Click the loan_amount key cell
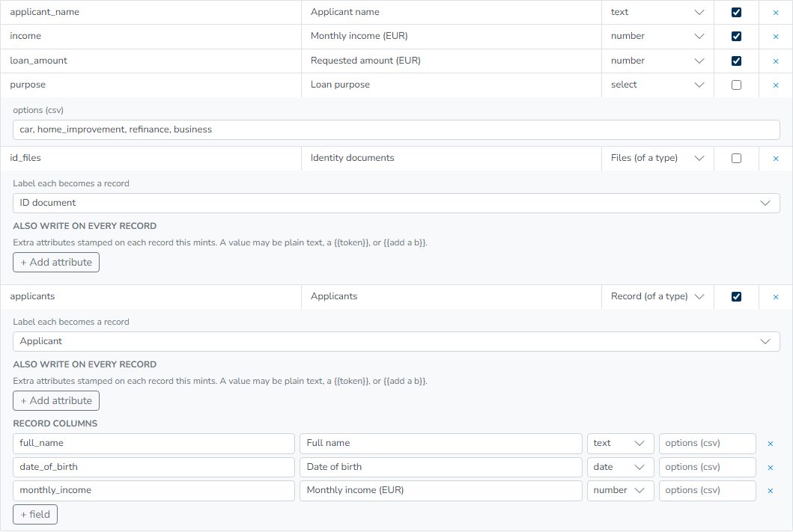The image size is (793, 532). coord(151,61)
